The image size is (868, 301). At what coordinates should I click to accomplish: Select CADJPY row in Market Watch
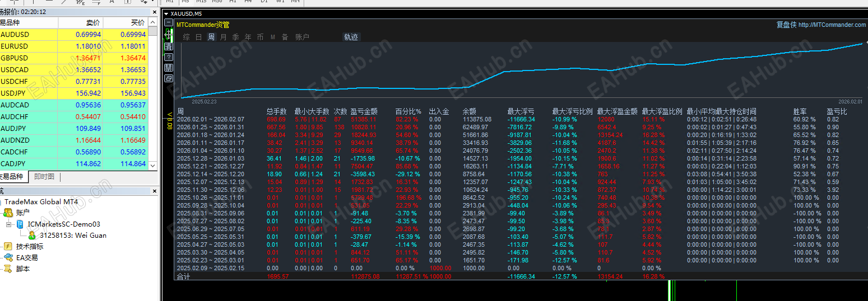click(x=74, y=164)
